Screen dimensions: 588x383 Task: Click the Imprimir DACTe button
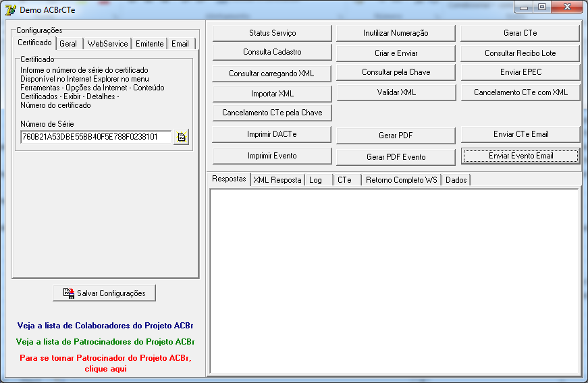(271, 134)
